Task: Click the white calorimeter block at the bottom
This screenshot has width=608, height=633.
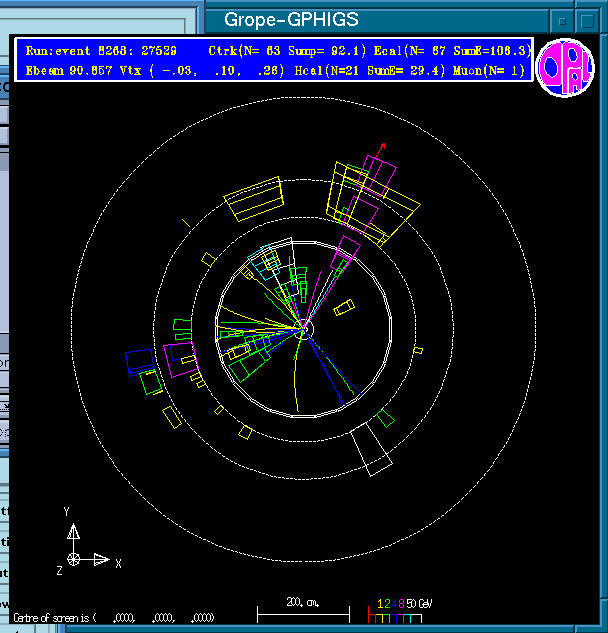Action: 374,451
